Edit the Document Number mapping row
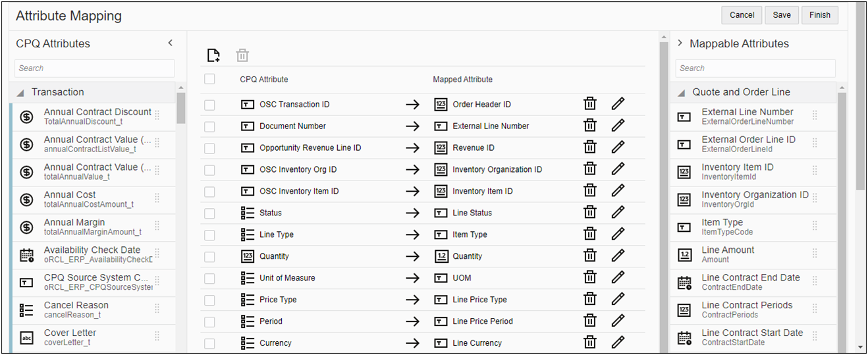Viewport: 868px width, 355px height. coord(618,126)
